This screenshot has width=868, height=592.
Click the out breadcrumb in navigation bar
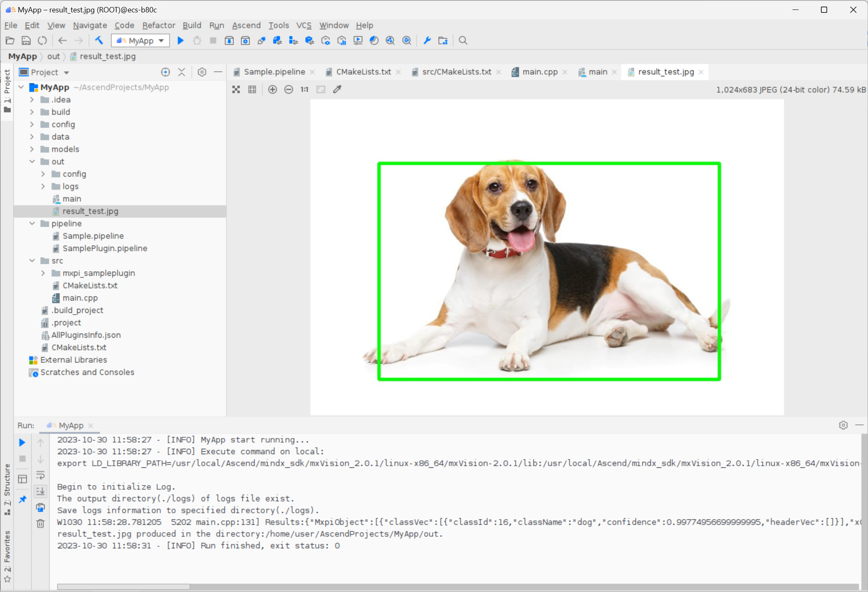tap(53, 56)
